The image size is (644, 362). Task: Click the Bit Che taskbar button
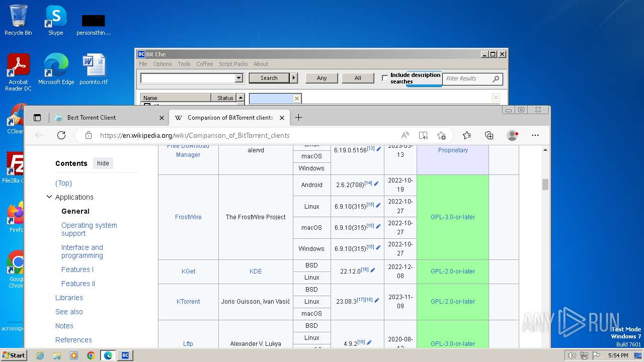pyautogui.click(x=125, y=355)
